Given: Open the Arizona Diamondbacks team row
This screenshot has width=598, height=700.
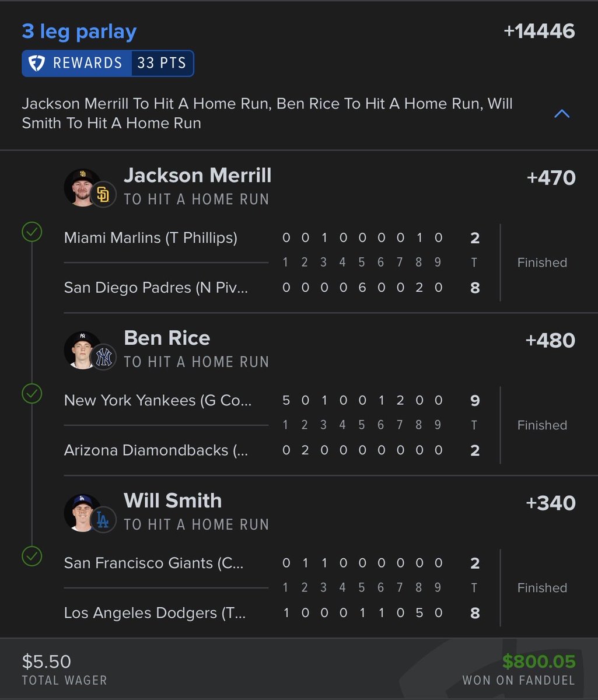Looking at the screenshot, I should [x=272, y=450].
